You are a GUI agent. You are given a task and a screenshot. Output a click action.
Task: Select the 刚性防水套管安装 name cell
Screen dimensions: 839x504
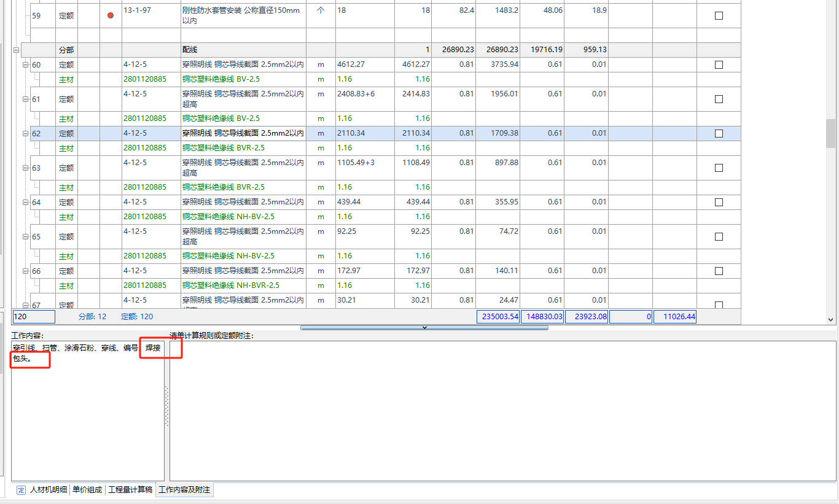tap(244, 15)
